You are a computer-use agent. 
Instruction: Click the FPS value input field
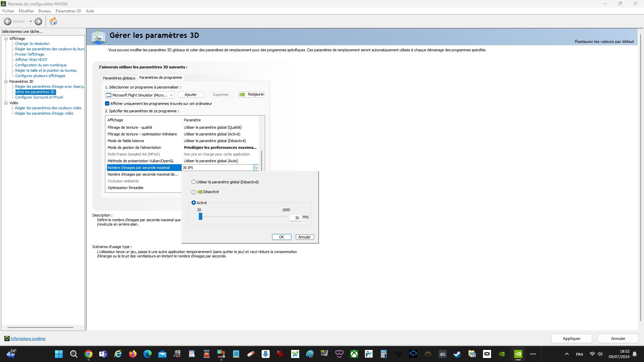click(x=296, y=218)
